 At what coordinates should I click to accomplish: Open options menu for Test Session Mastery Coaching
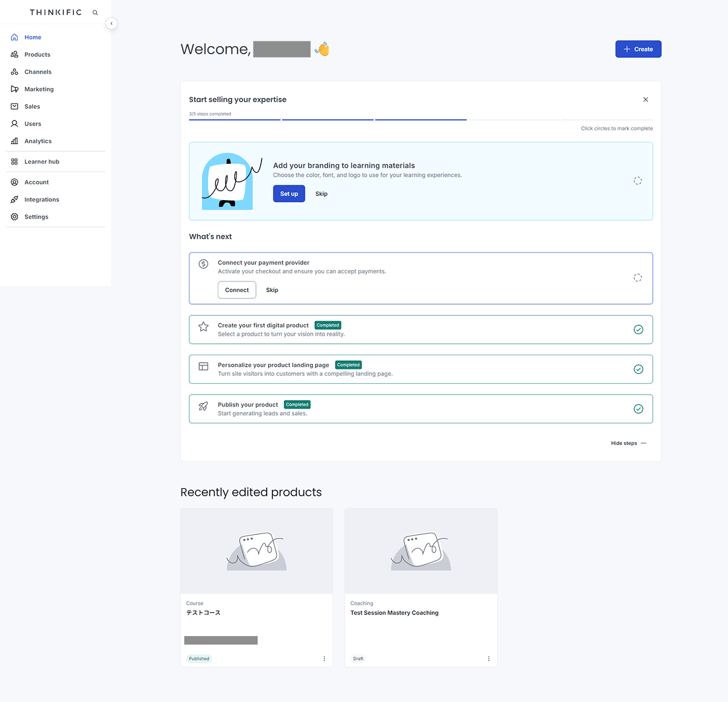[x=489, y=659]
